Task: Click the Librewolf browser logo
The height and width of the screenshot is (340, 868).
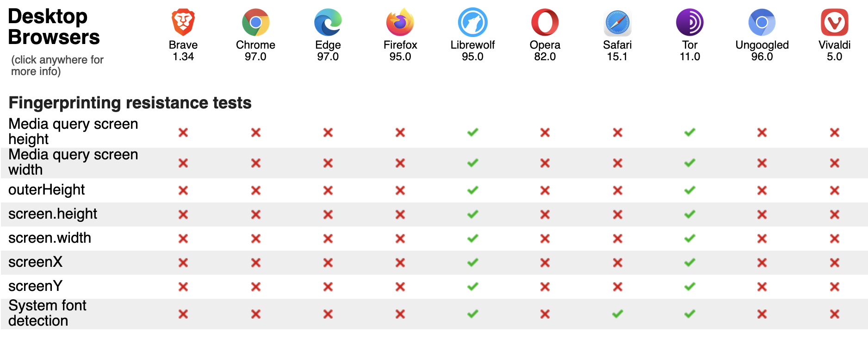Action: (x=472, y=22)
